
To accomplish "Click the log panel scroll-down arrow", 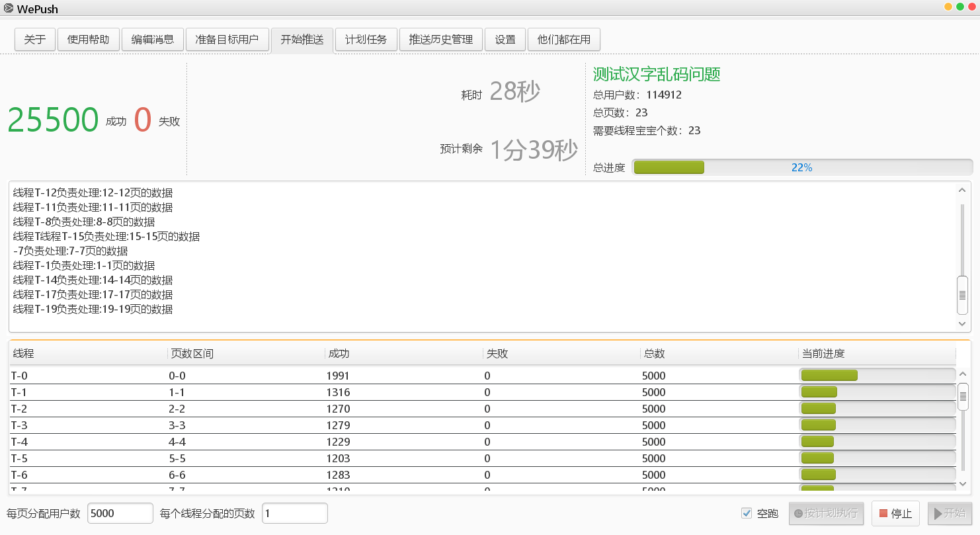I will (962, 323).
